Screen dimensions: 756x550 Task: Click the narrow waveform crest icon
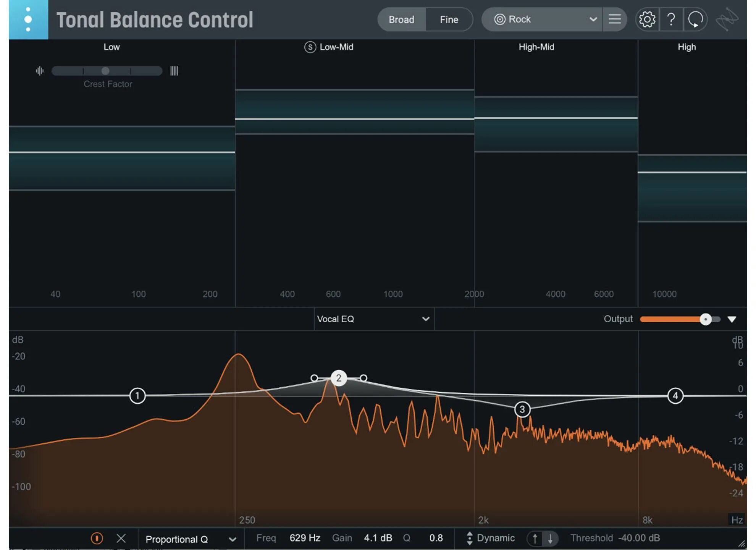click(40, 71)
